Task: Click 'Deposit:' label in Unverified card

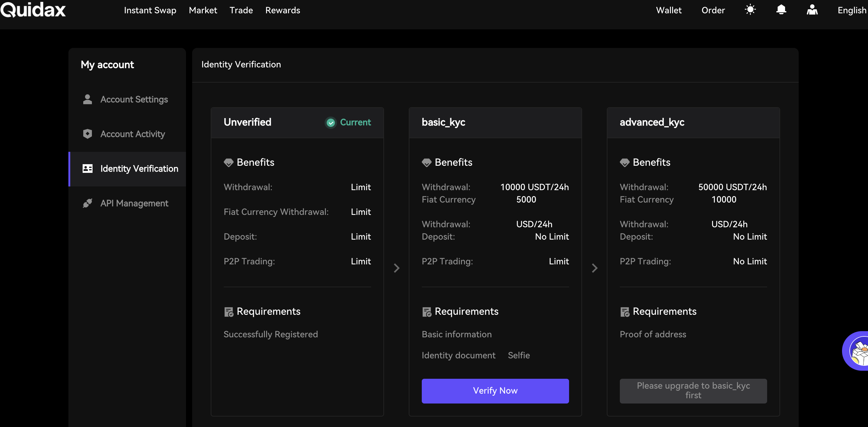Action: (x=240, y=237)
